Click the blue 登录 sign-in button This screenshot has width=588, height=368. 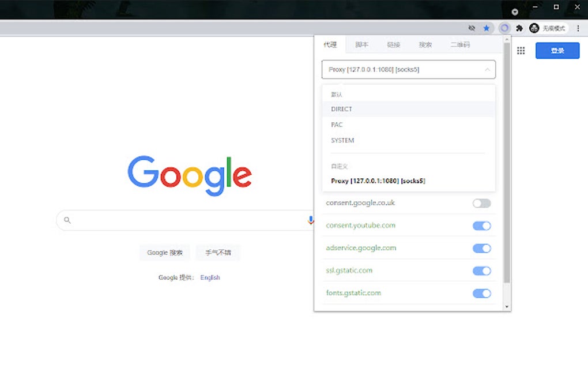557,51
